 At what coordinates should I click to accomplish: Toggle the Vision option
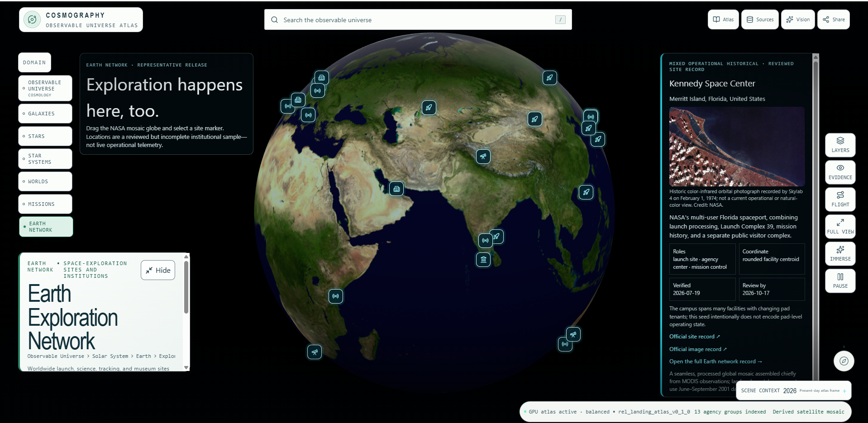[798, 19]
